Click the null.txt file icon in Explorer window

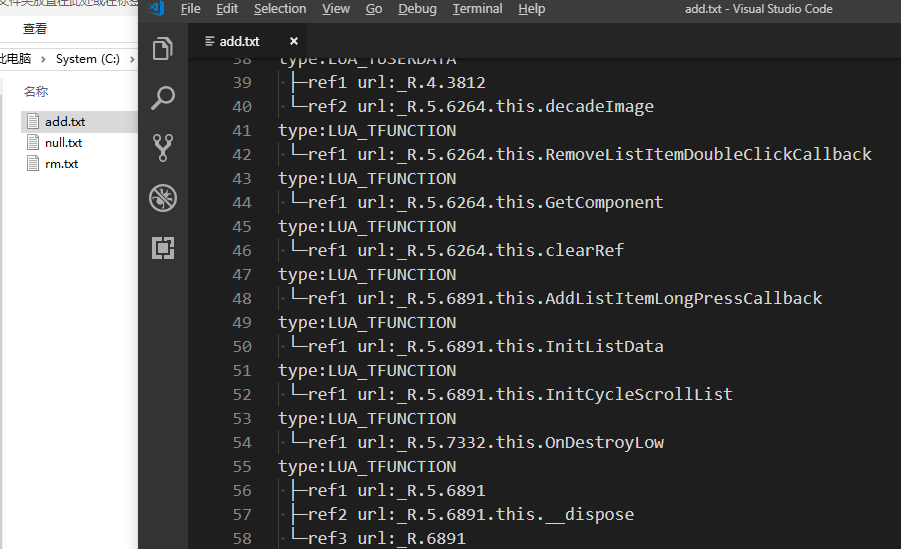pos(33,143)
